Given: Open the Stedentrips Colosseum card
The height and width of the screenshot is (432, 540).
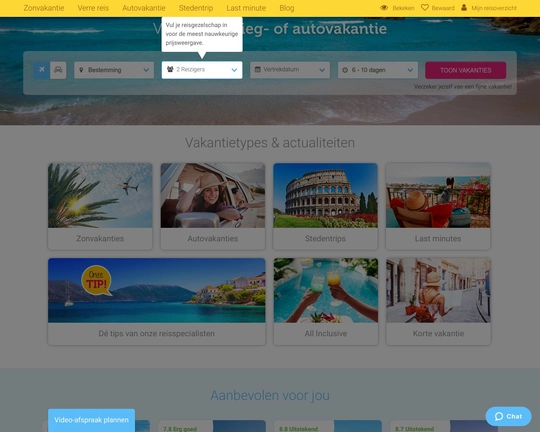Looking at the screenshot, I should 325,206.
